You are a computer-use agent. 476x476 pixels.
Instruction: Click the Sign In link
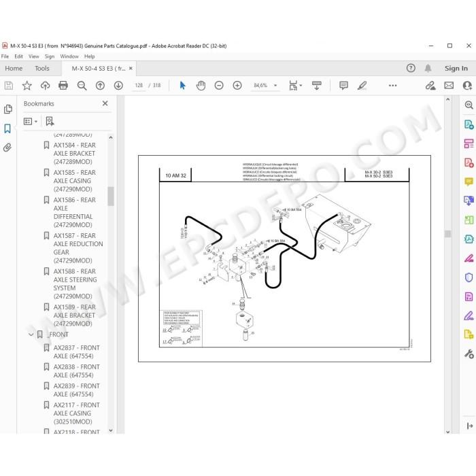coord(456,68)
